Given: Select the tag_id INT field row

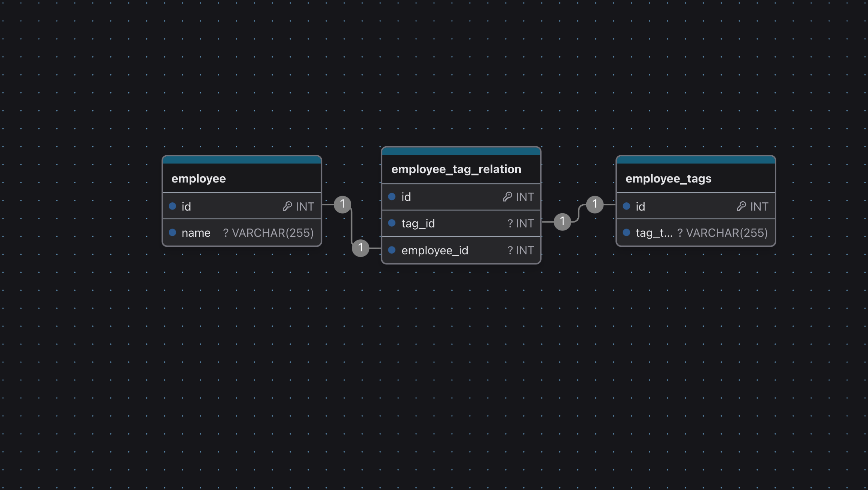Looking at the screenshot, I should [x=461, y=223].
